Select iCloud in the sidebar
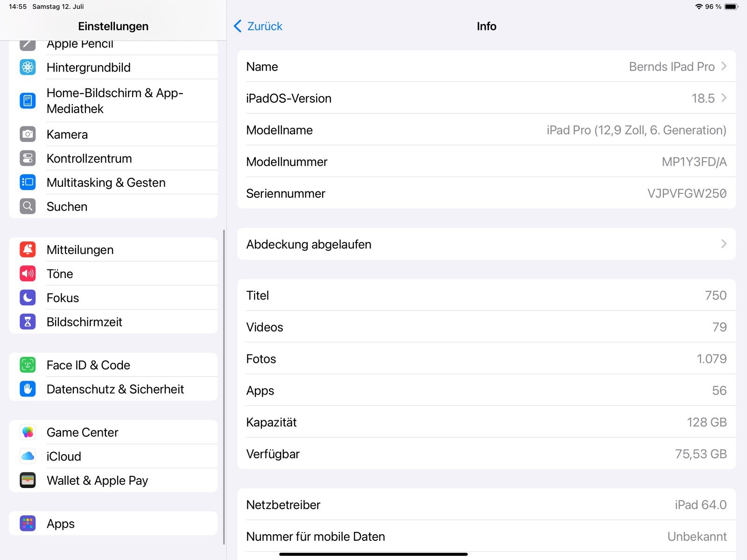Viewport: 747px width, 560px height. [x=113, y=456]
